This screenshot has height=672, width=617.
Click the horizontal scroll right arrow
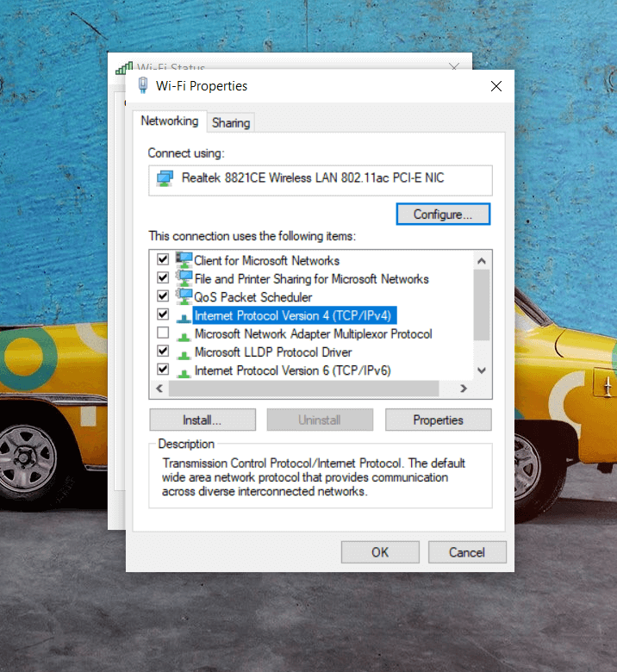464,389
